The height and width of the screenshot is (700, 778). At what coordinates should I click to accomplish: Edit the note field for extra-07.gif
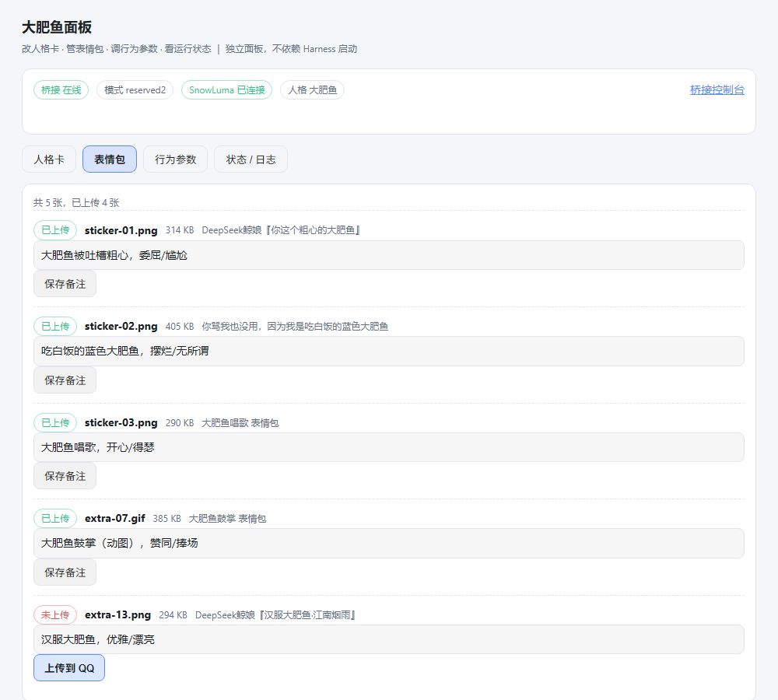[389, 543]
